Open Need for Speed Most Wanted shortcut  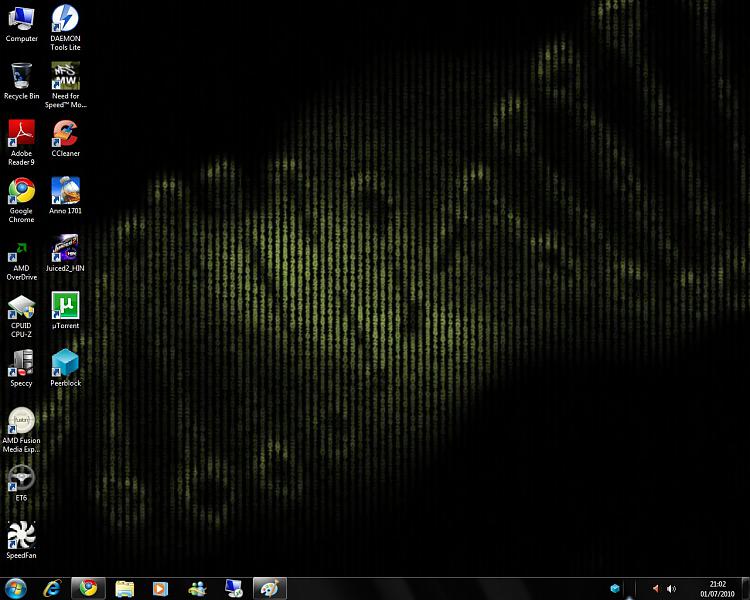click(66, 85)
